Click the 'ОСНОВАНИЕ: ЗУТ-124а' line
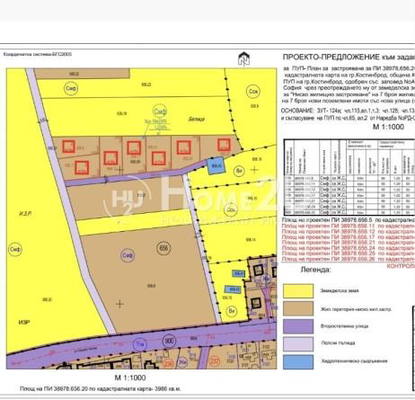Viewport: 415px width, 400px height. coord(348,111)
